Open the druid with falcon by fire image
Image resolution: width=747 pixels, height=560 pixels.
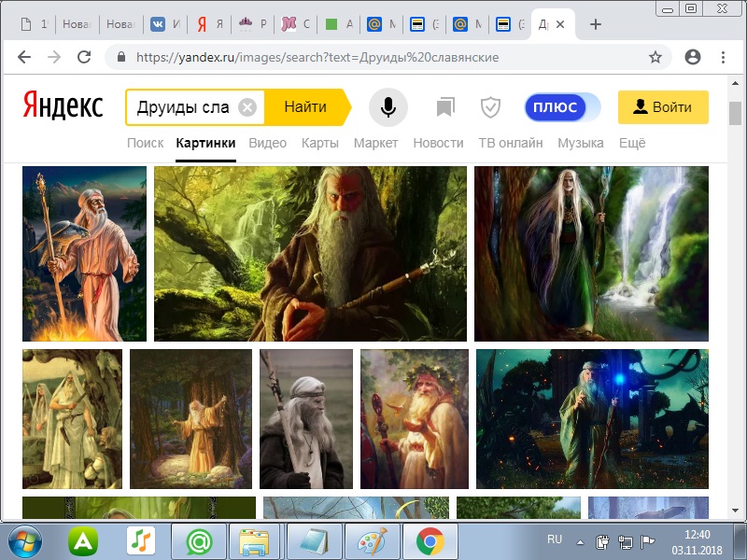pos(84,254)
